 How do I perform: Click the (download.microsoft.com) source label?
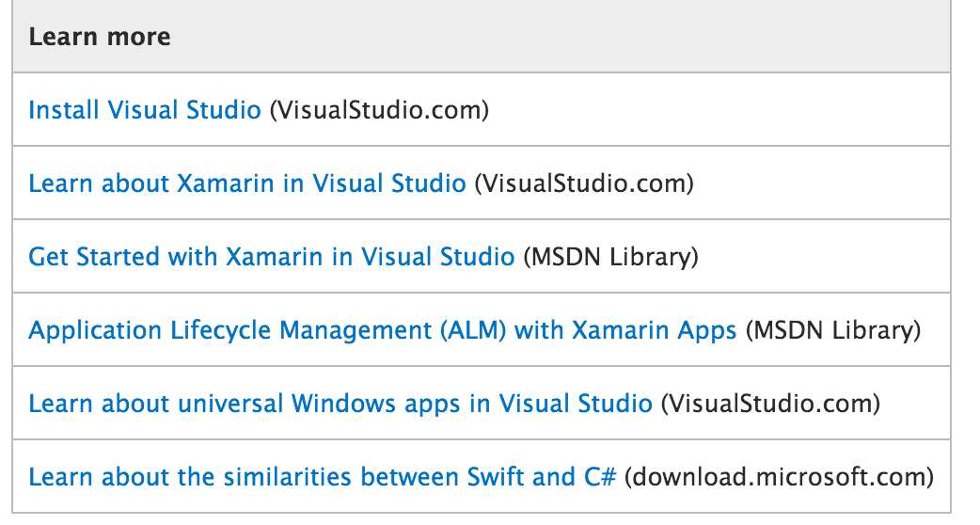780,477
